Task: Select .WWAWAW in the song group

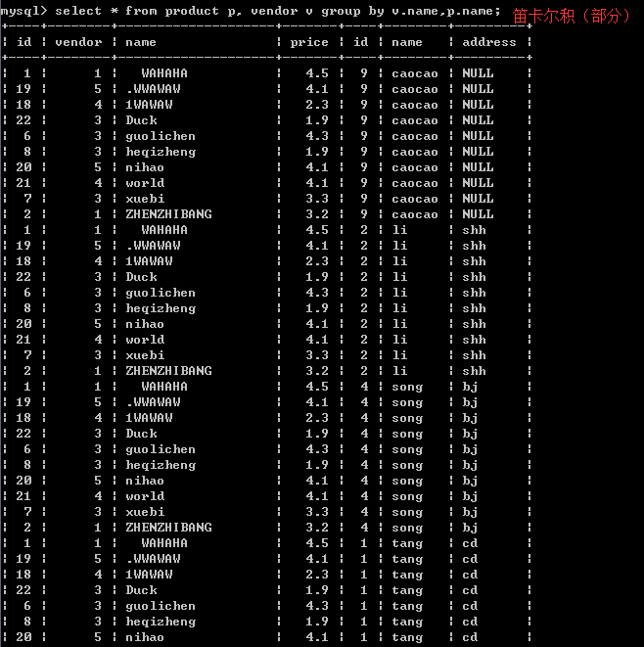Action: click(153, 402)
